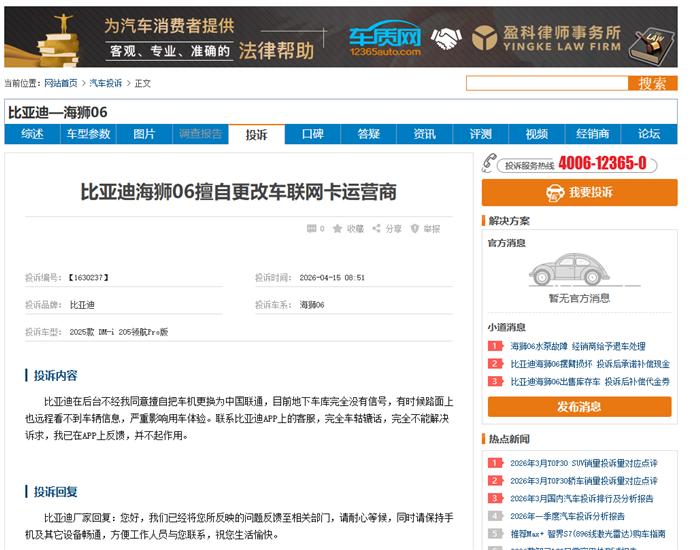Click the Yingke Law Firm logo

point(482,38)
